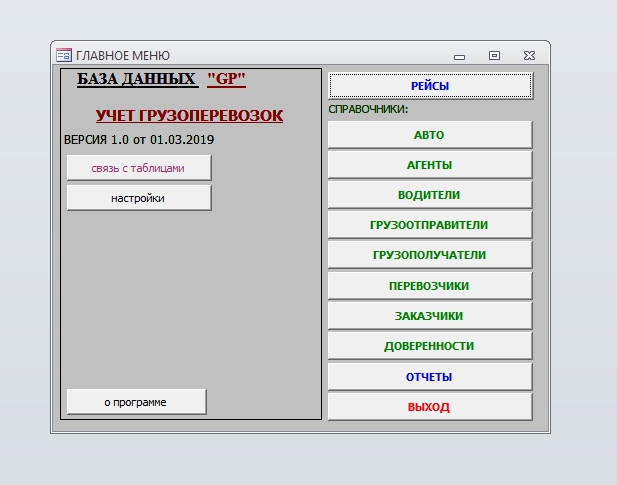
Task: Close the ГЛАВНОЕ МЕНЮ window
Action: coord(529,55)
